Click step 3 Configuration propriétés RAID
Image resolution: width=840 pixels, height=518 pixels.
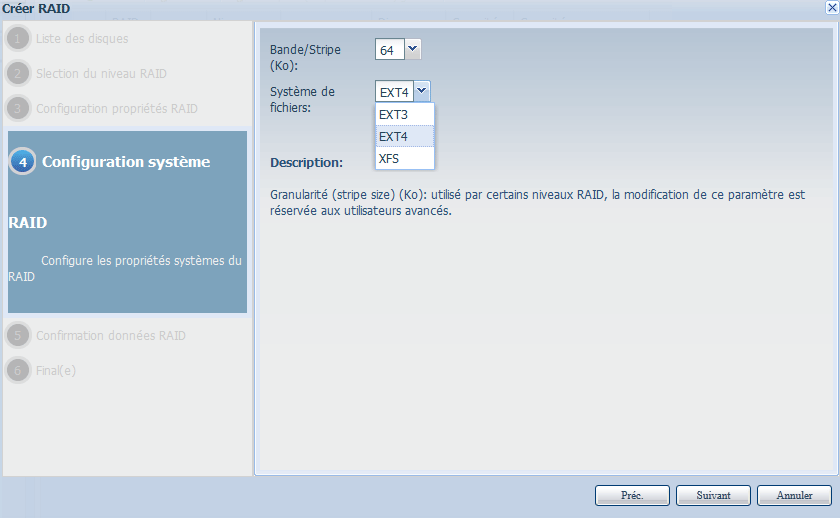(x=117, y=108)
